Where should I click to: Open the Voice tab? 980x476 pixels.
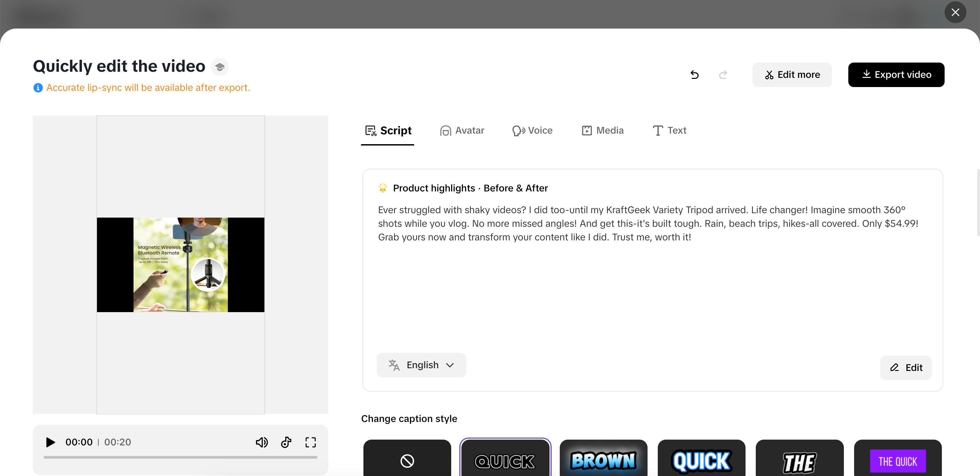[532, 131]
